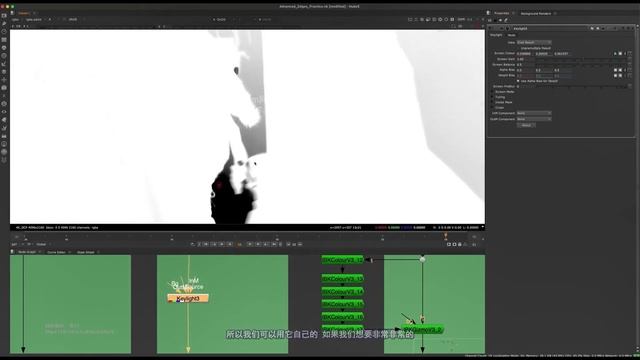The image size is (640, 360).
Task: Click the Screen Gain value field
Action: (525, 59)
